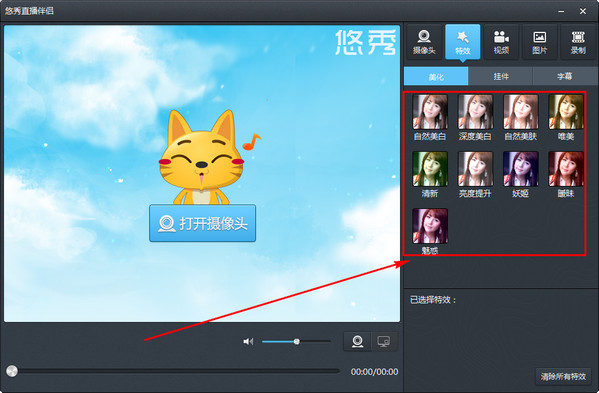Click the 已选择特效 label

click(433, 300)
